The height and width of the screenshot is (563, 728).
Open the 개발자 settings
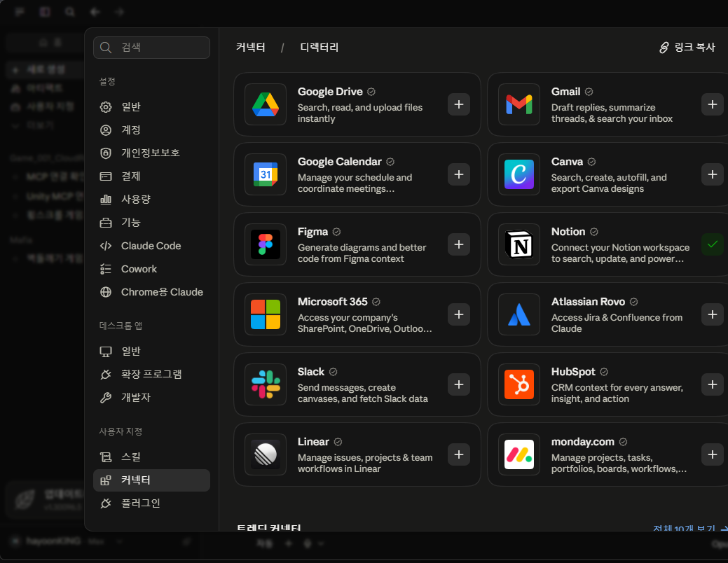coord(151,397)
